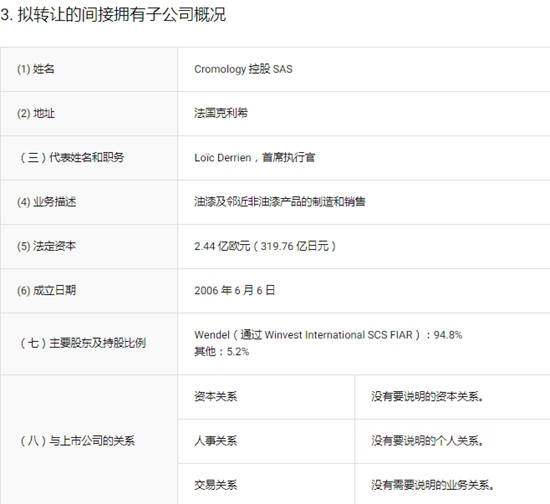Image resolution: width=550 pixels, height=504 pixels.
Task: Click the '(八) 与上市公司的关系' label
Action: [77, 441]
